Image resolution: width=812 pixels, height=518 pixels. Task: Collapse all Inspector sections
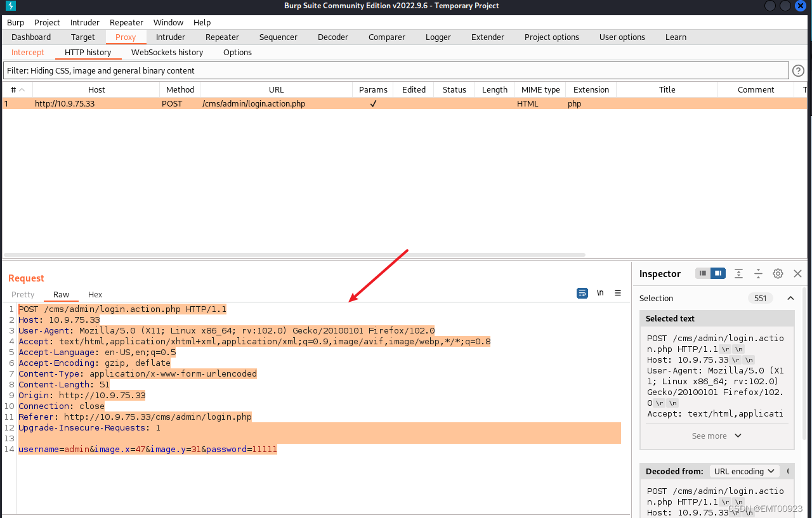tap(758, 273)
